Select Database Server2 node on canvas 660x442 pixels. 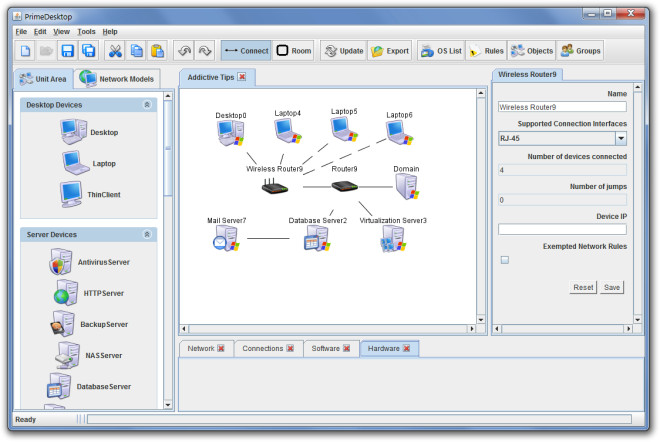tap(317, 238)
